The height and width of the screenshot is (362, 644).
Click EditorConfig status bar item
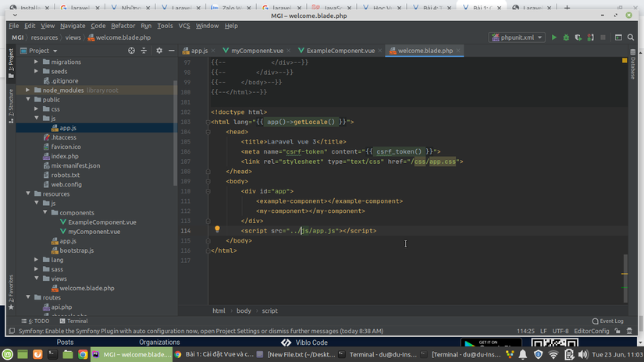coord(592,331)
